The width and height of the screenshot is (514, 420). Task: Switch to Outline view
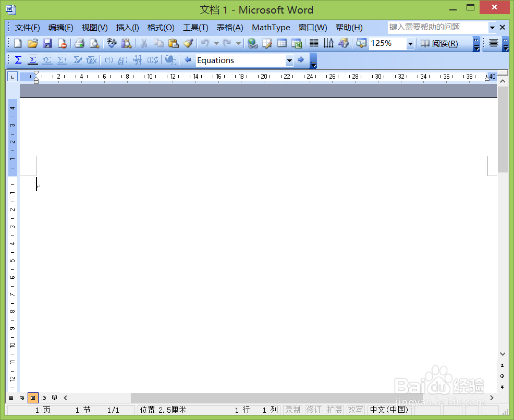click(x=44, y=398)
